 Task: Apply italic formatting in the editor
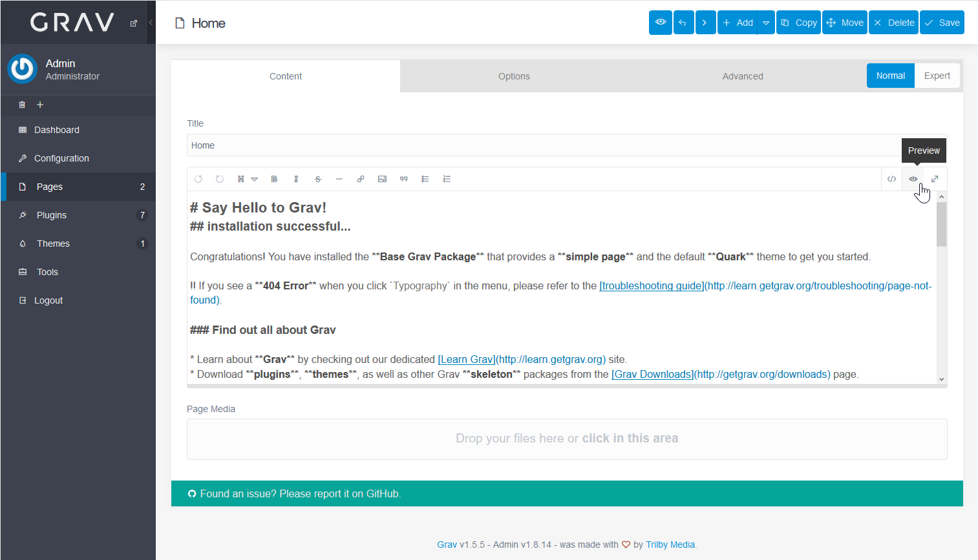(296, 179)
